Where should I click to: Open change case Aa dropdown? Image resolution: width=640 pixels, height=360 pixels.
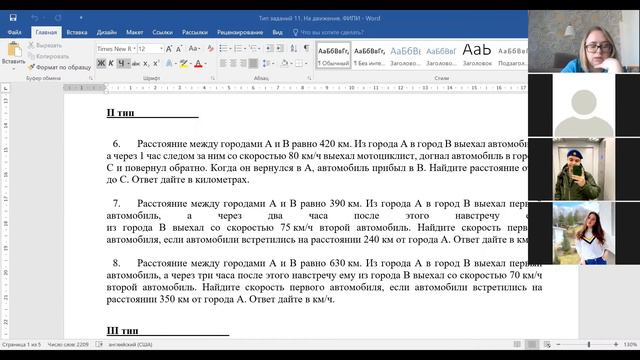(194, 49)
